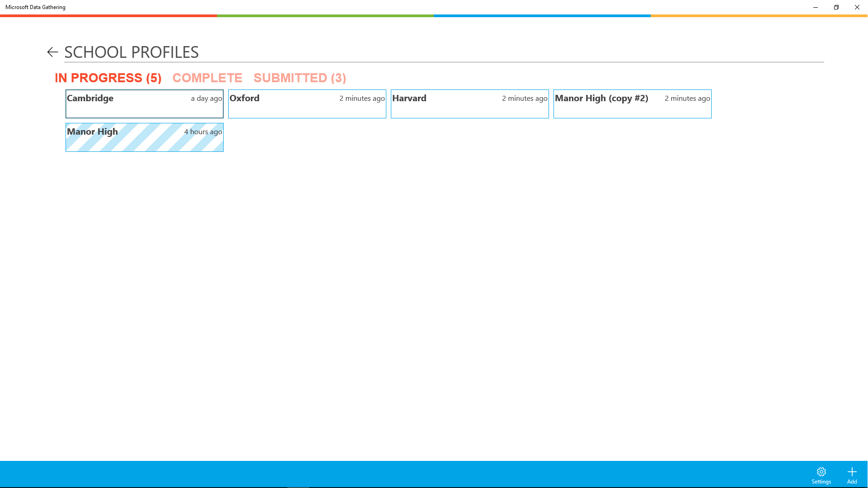Click the back arrow icon
Screen dimensions: 868x488
(x=52, y=52)
